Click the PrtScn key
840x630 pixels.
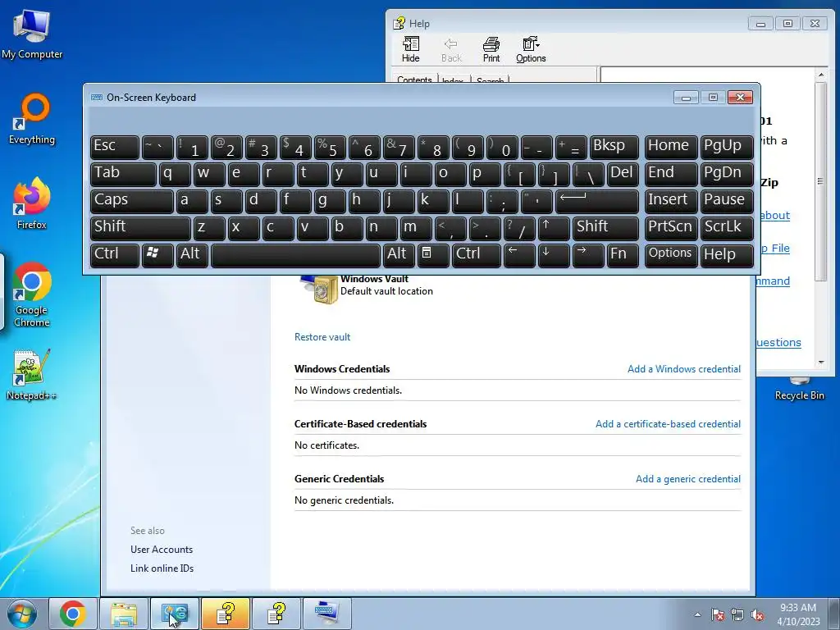[x=671, y=228]
